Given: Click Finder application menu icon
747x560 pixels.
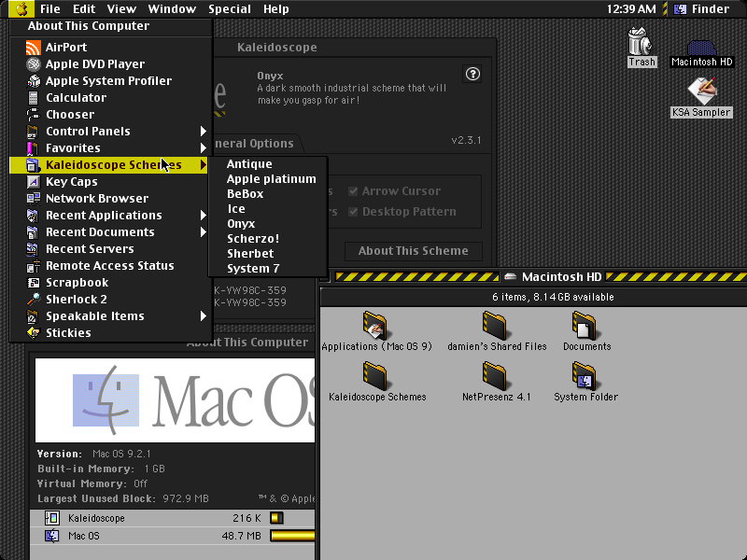Looking at the screenshot, I should click(681, 8).
